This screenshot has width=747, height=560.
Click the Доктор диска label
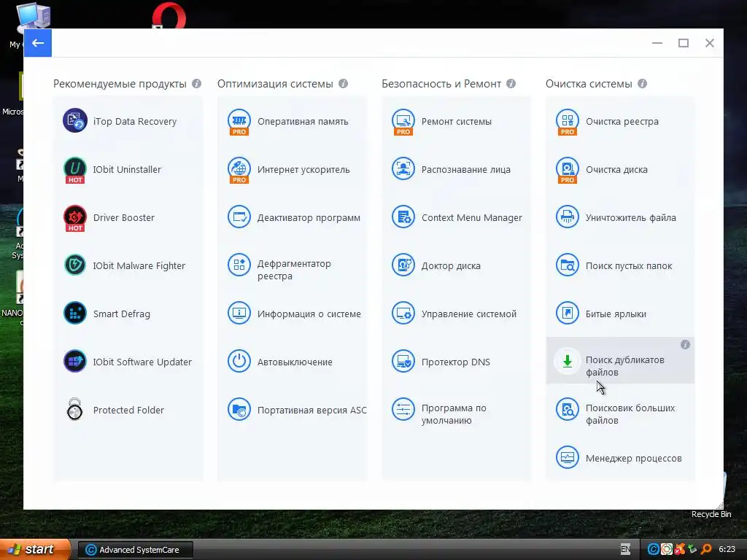point(451,265)
